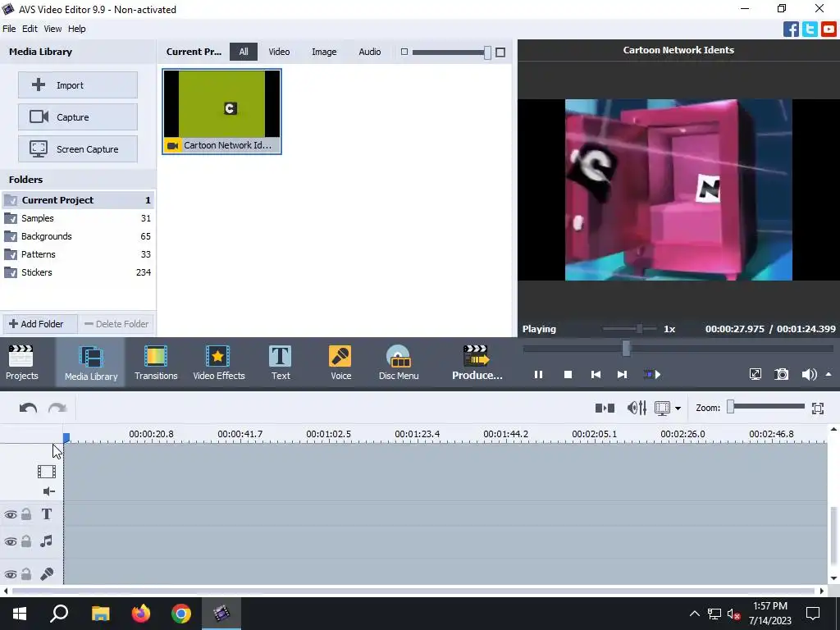
Task: Toggle lock on the voice track
Action: coord(26,574)
